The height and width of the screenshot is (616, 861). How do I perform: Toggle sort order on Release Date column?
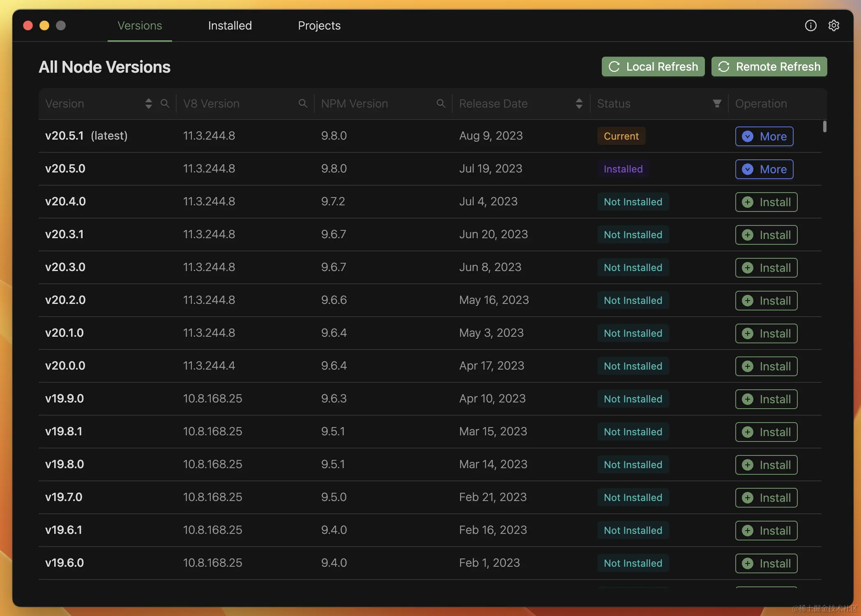click(579, 103)
